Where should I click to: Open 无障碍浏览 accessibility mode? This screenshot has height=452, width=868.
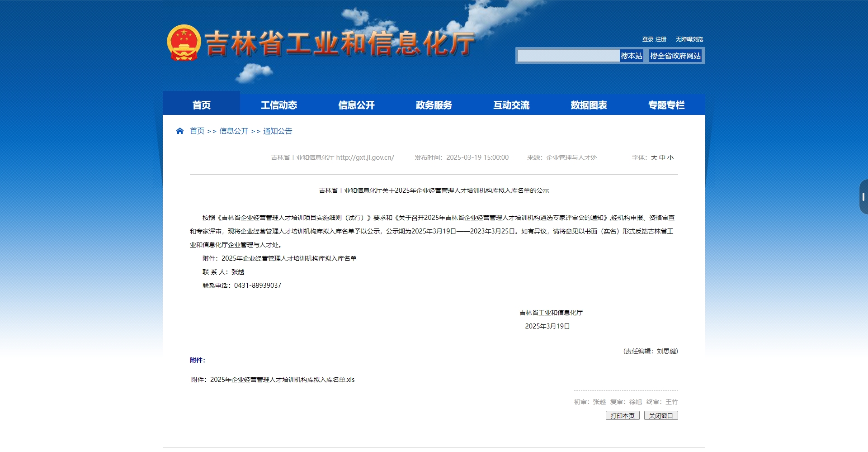point(689,39)
